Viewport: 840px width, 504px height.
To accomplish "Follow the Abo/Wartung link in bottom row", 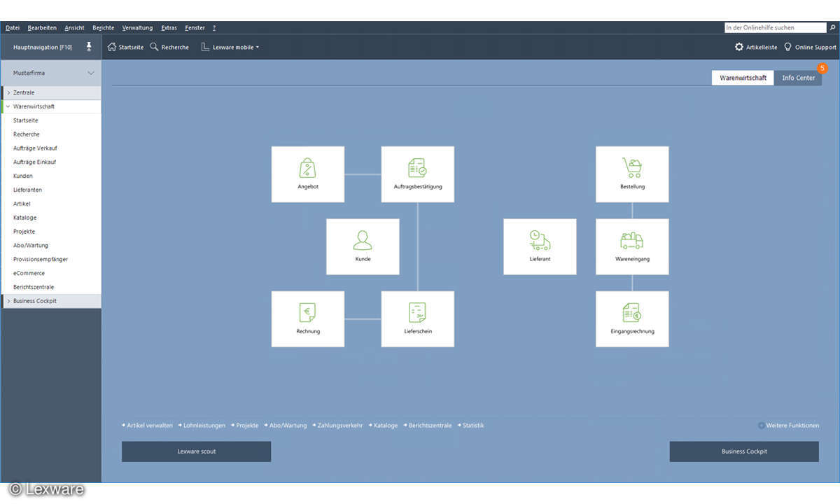I will point(288,426).
